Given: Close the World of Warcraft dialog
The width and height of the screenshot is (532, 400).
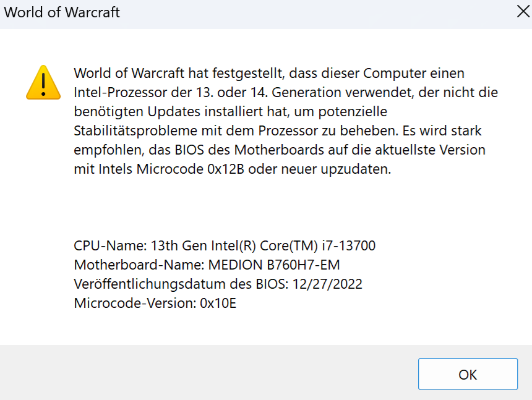Looking at the screenshot, I should 523,12.
